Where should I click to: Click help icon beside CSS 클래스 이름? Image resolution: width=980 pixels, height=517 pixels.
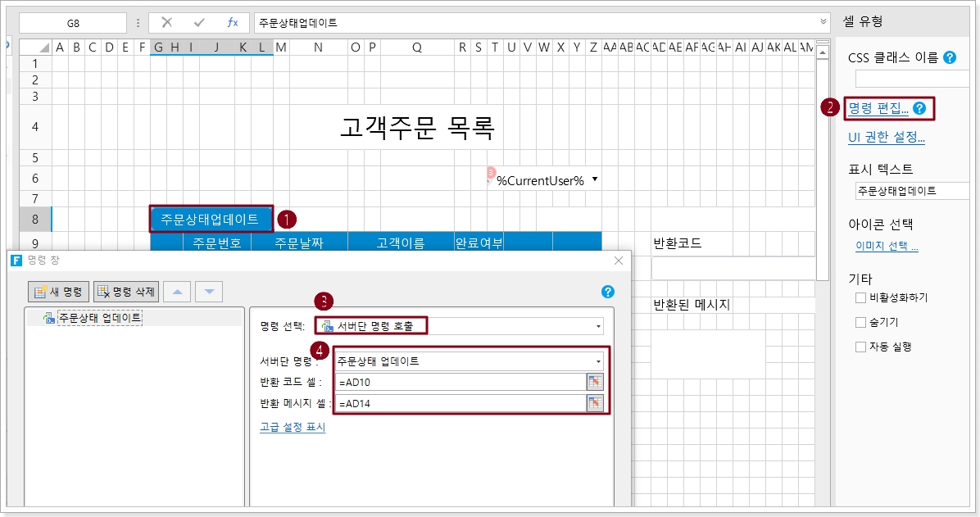[x=950, y=57]
